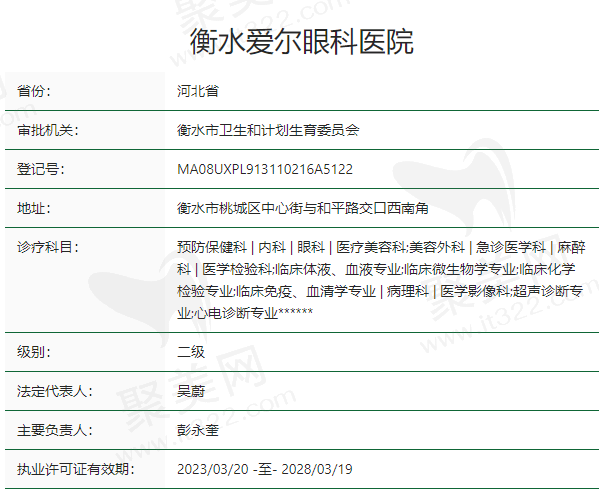This screenshot has height=491, width=600.
Task: Select the 地址: label
Action: point(34,208)
